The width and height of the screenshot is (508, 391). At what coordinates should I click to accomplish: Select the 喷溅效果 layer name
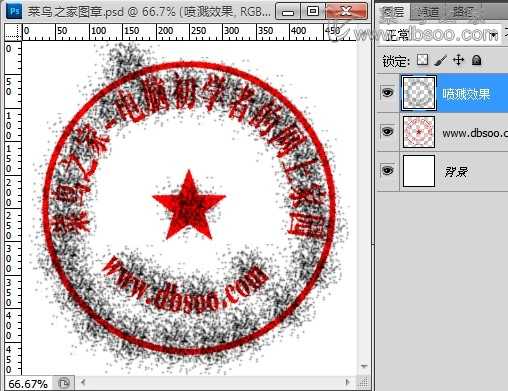point(466,94)
